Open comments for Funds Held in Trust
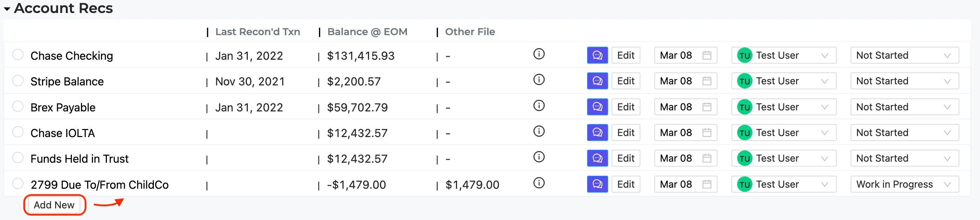The image size is (980, 220). (x=597, y=158)
